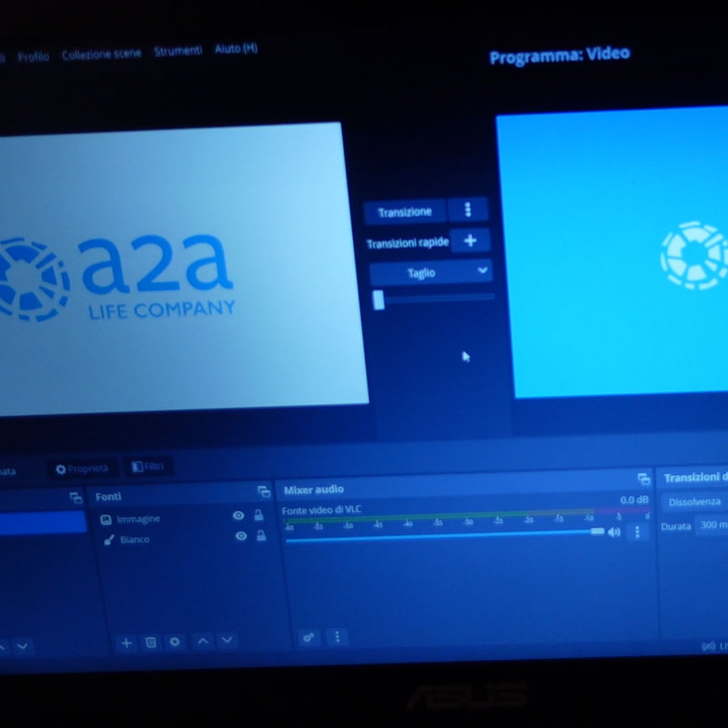Click the live status icon in the status bar
This screenshot has width=728, height=728.
(708, 646)
